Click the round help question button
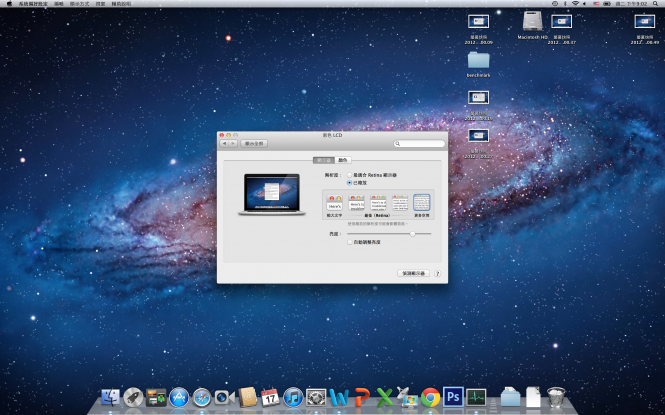Image resolution: width=665 pixels, height=415 pixels. coord(438,273)
